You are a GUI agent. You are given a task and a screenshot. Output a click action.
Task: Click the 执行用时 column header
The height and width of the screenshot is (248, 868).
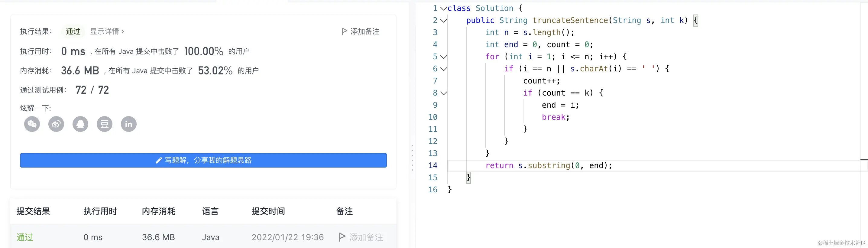click(100, 211)
